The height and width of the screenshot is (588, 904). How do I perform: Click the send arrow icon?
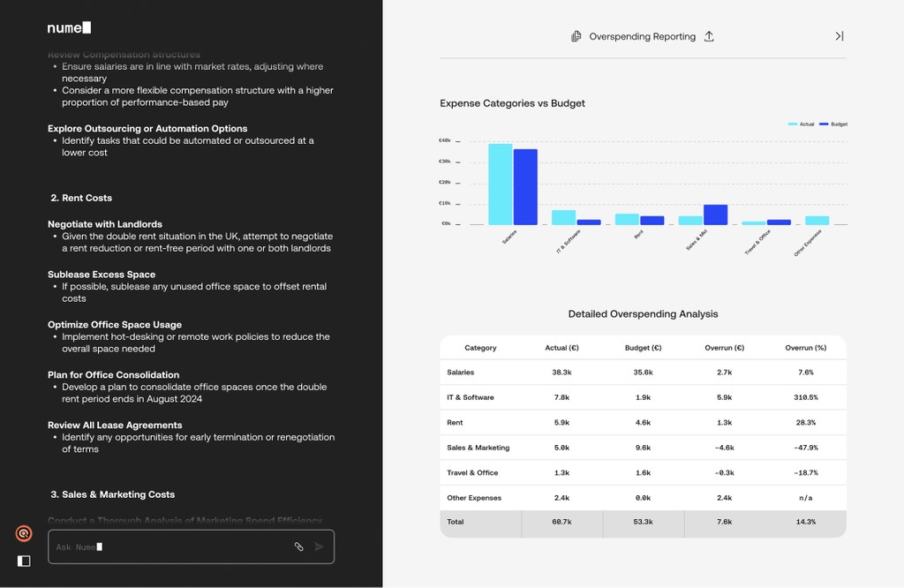tap(319, 547)
